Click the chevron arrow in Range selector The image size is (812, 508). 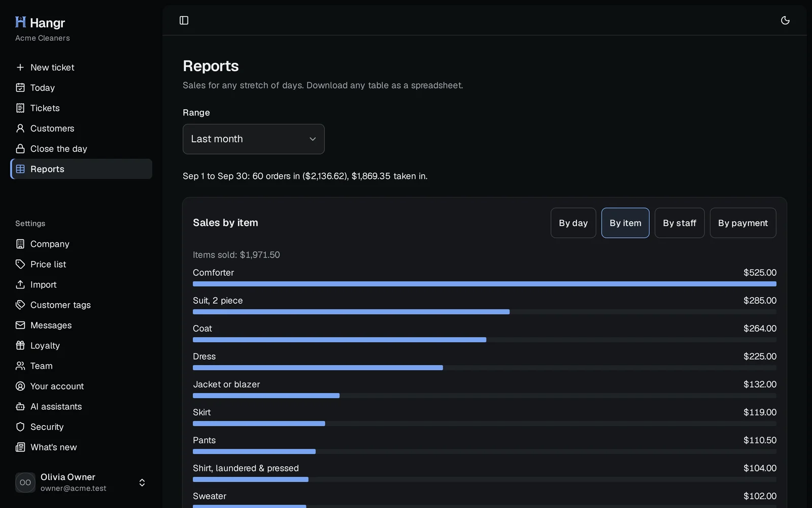click(313, 139)
